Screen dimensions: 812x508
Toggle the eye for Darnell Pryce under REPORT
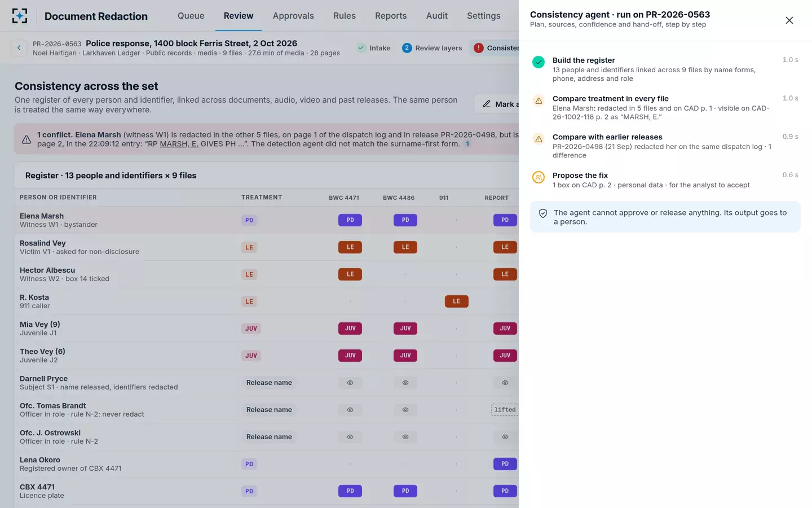pyautogui.click(x=505, y=383)
